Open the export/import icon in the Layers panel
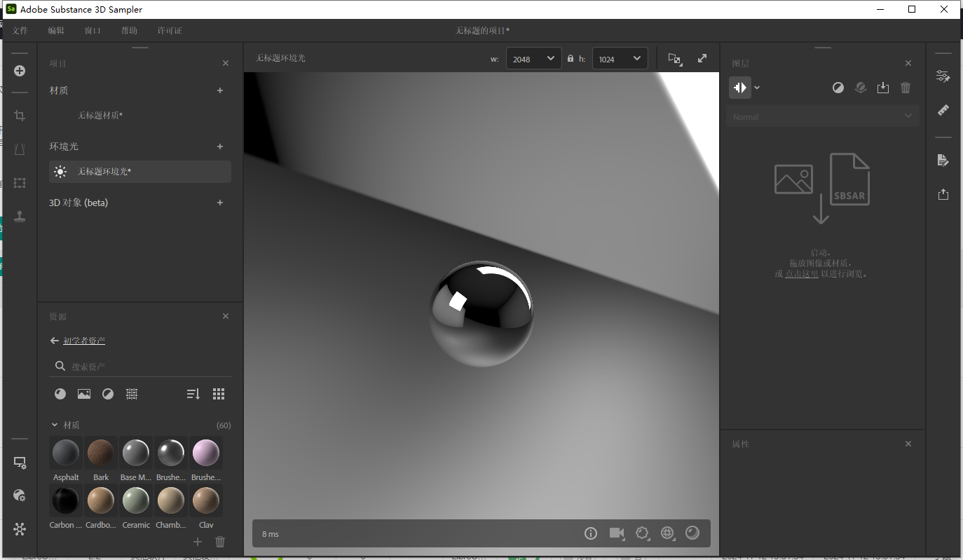 point(883,88)
